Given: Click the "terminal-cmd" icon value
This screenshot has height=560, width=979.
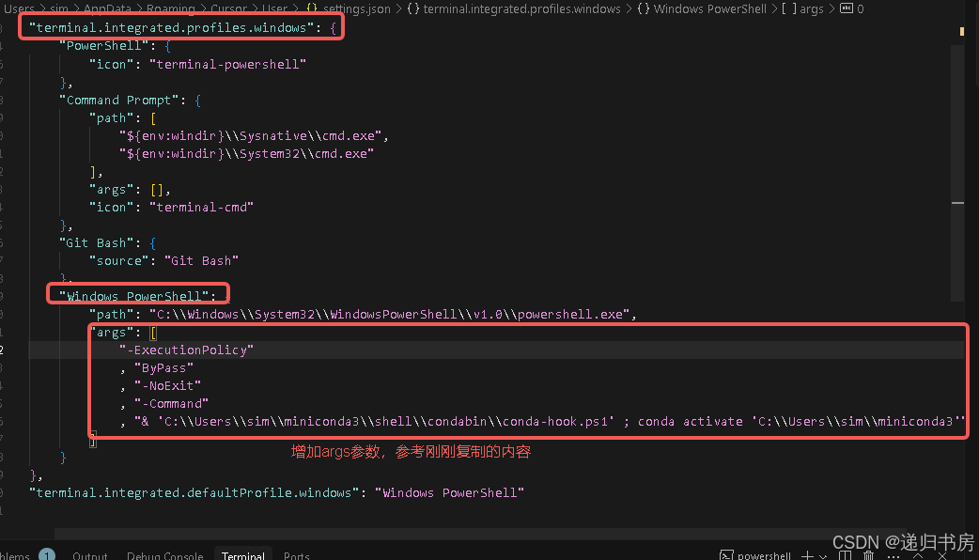Looking at the screenshot, I should pyautogui.click(x=201, y=207).
